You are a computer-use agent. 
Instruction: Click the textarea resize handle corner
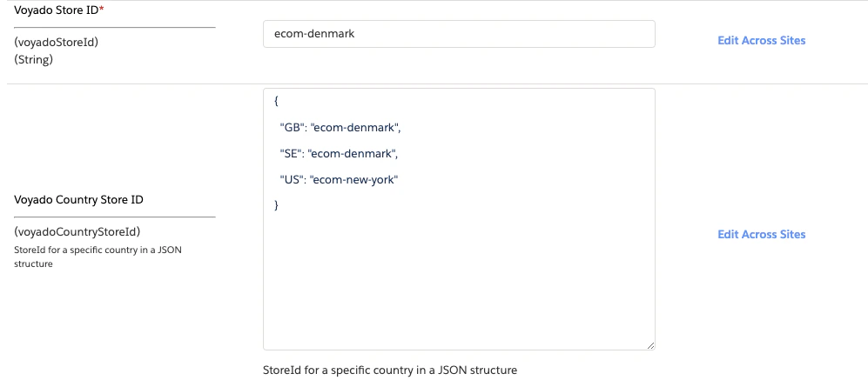click(x=650, y=345)
